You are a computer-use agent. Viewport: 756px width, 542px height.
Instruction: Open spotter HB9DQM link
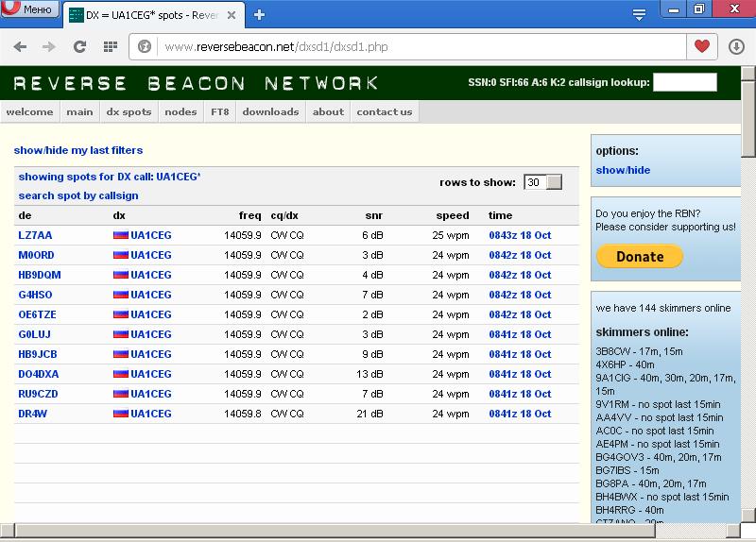click(x=40, y=275)
